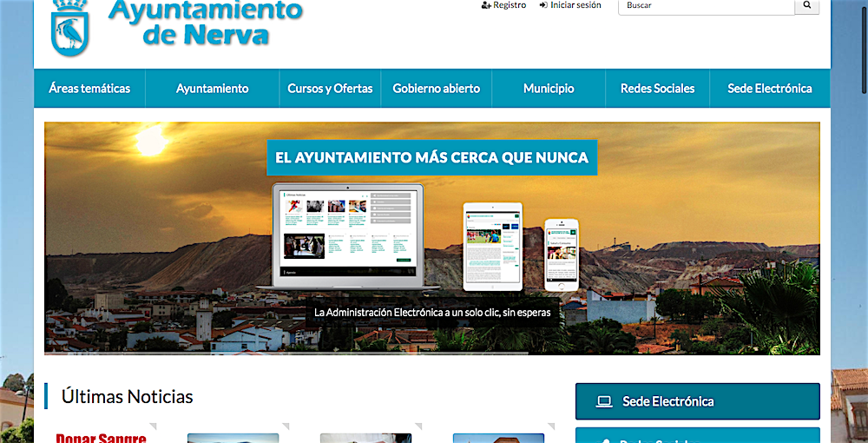Click the Registro user-plus icon
868x443 pixels.
point(486,5)
